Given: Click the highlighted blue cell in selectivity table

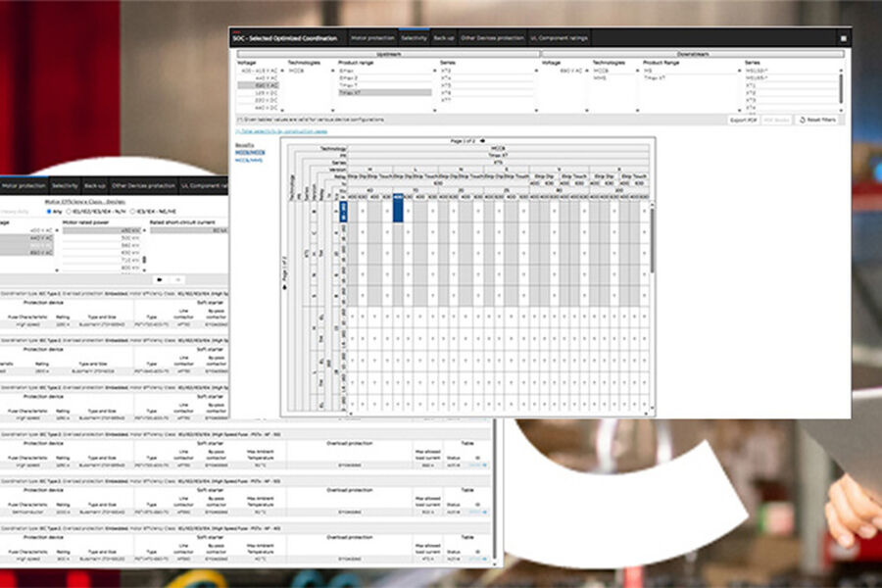Looking at the screenshot, I should (400, 212).
